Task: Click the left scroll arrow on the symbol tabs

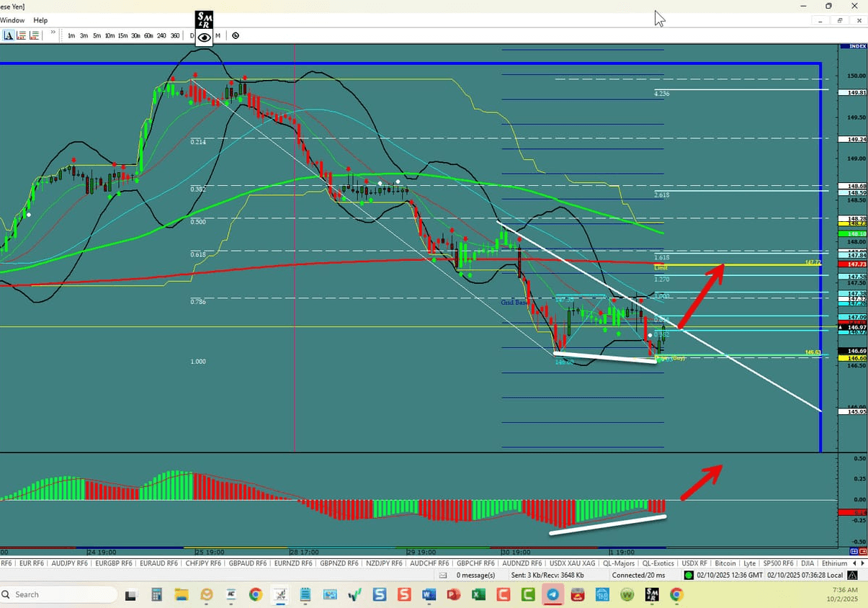Action: 854,563
